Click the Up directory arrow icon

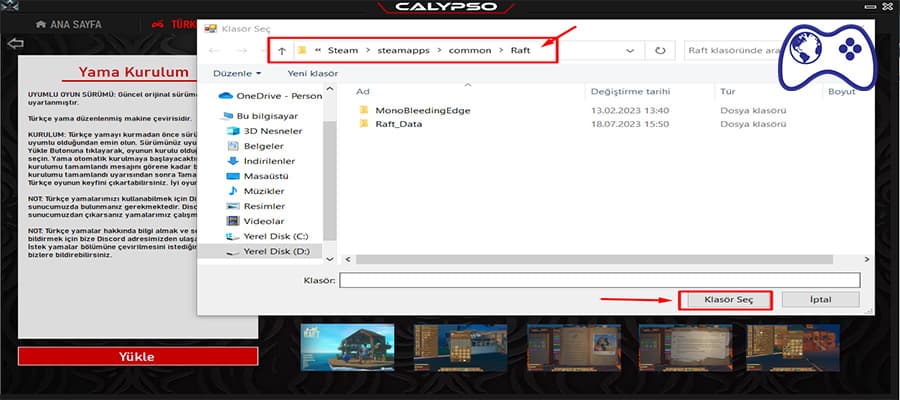click(x=281, y=50)
